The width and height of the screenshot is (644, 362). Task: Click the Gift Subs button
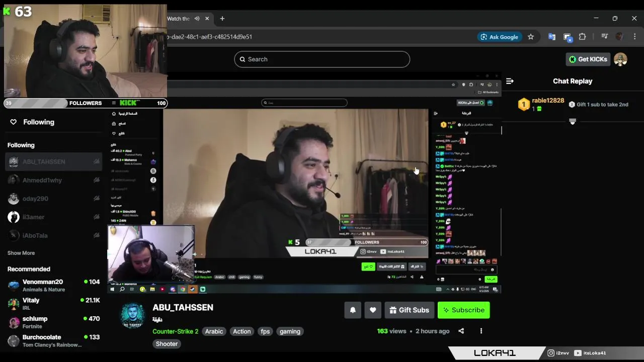pos(410,310)
